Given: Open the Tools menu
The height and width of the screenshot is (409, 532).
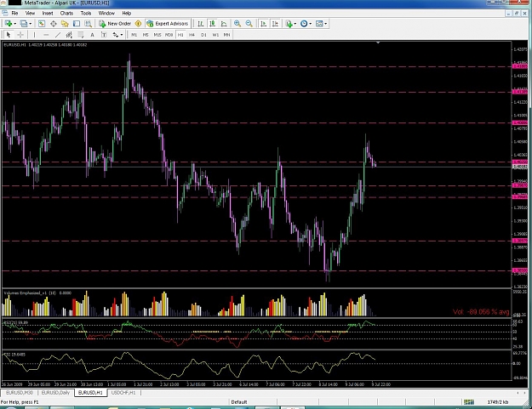Looking at the screenshot, I should [86, 14].
